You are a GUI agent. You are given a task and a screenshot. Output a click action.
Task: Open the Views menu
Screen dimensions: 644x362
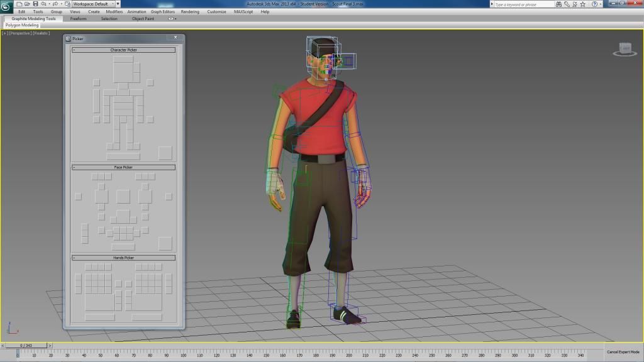(x=75, y=12)
